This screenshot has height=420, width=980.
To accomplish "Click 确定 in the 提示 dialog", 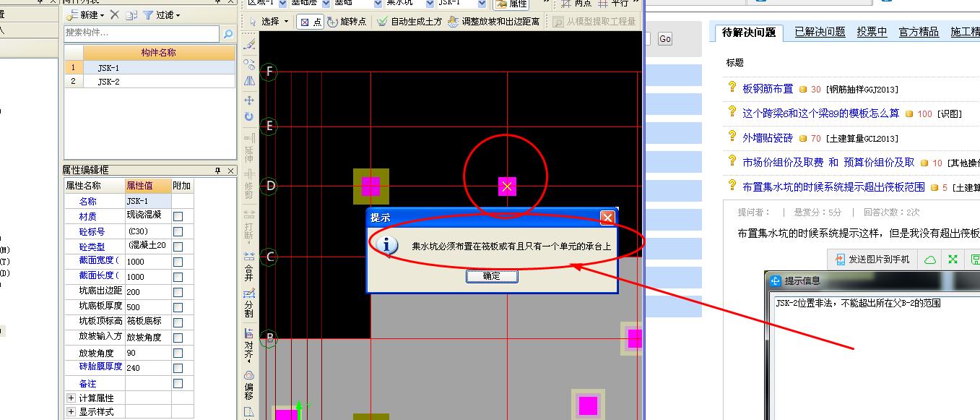I will tap(491, 276).
